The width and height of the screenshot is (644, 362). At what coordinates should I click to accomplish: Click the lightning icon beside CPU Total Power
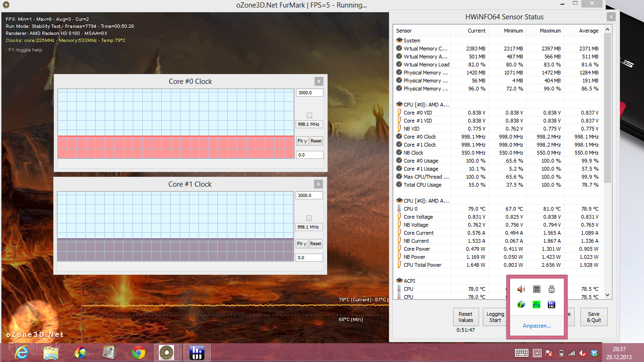(x=399, y=265)
